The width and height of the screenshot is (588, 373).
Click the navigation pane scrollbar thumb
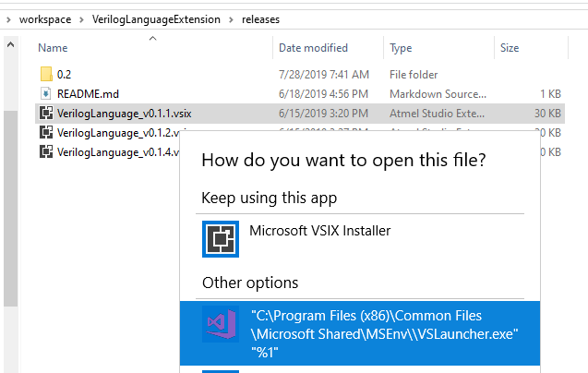point(10,209)
